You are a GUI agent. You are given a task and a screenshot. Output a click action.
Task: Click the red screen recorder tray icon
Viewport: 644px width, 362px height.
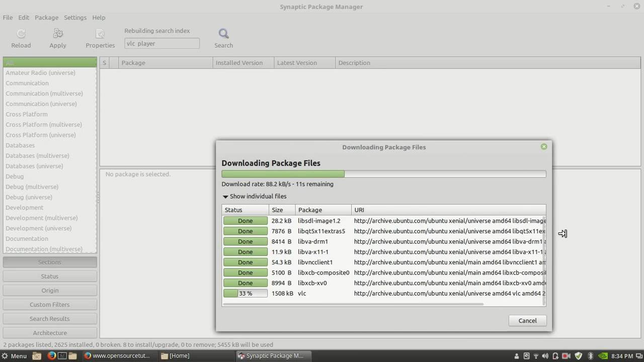pos(567,356)
